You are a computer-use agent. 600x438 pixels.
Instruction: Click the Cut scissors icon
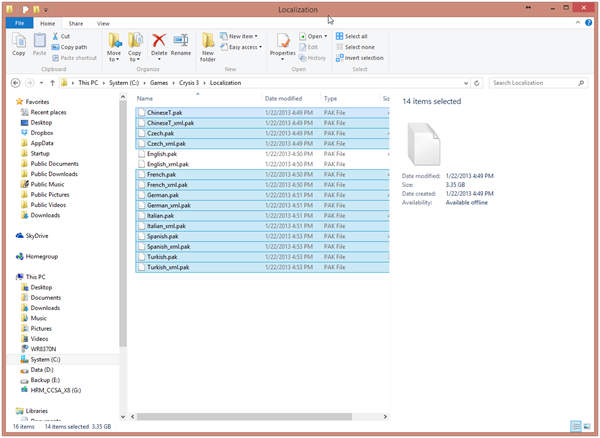pos(55,36)
